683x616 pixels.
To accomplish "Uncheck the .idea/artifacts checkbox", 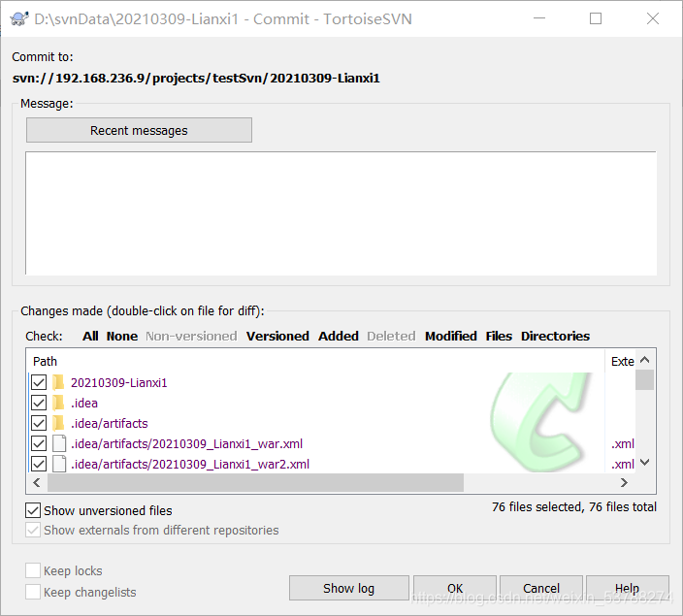I will pyautogui.click(x=39, y=423).
